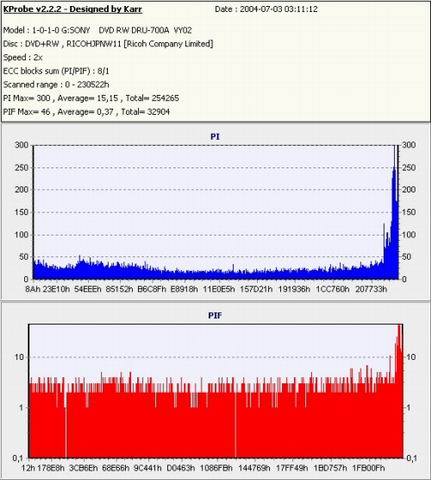Click the 191936h axis label
431x480 pixels.
click(x=294, y=289)
